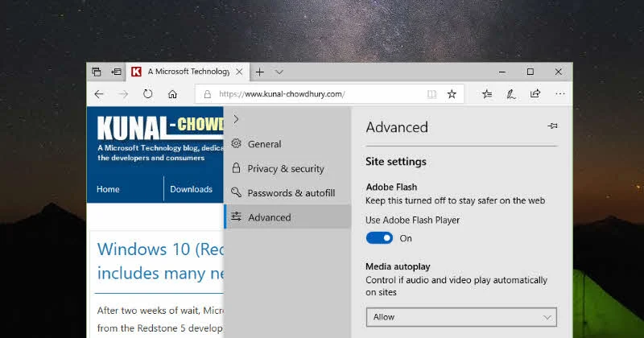644x338 pixels.
Task: Collapse the settings pane with chevron
Action: 236,120
